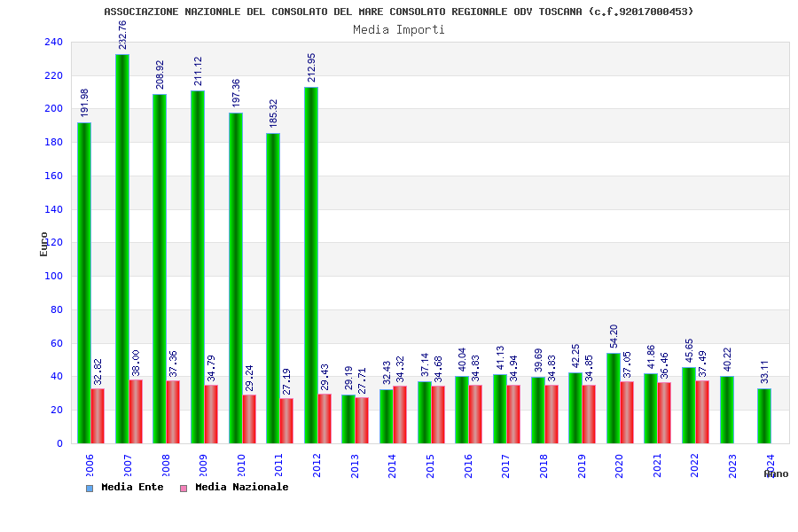This screenshot has height=532, width=798.
Task: Click the 2011 red bar valued 27.19
Action: tap(286, 421)
